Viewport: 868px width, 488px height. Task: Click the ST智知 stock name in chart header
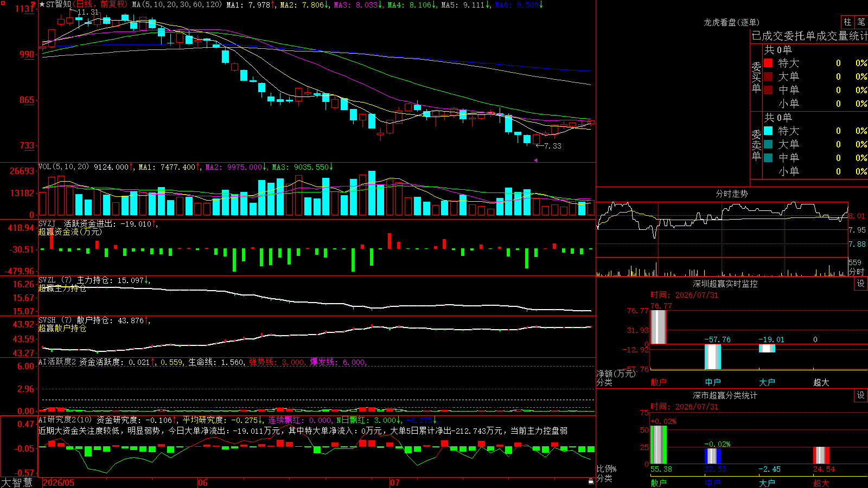(x=59, y=4)
